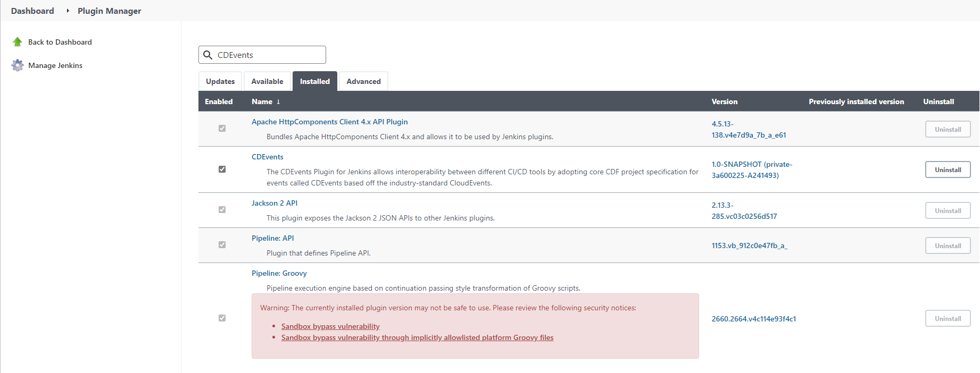The width and height of the screenshot is (980, 373).
Task: Click the search magnifier icon
Action: click(x=208, y=55)
